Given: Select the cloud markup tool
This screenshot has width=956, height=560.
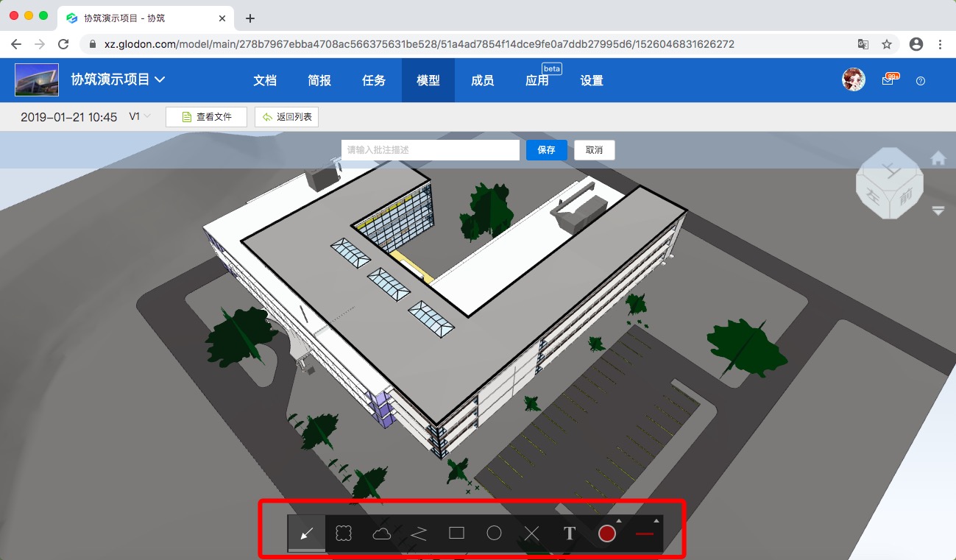Looking at the screenshot, I should 381,534.
